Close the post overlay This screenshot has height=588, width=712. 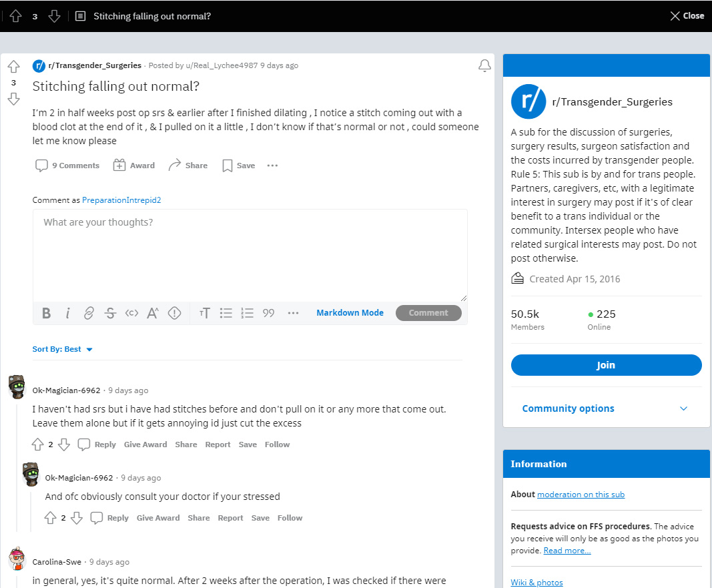[x=687, y=16]
